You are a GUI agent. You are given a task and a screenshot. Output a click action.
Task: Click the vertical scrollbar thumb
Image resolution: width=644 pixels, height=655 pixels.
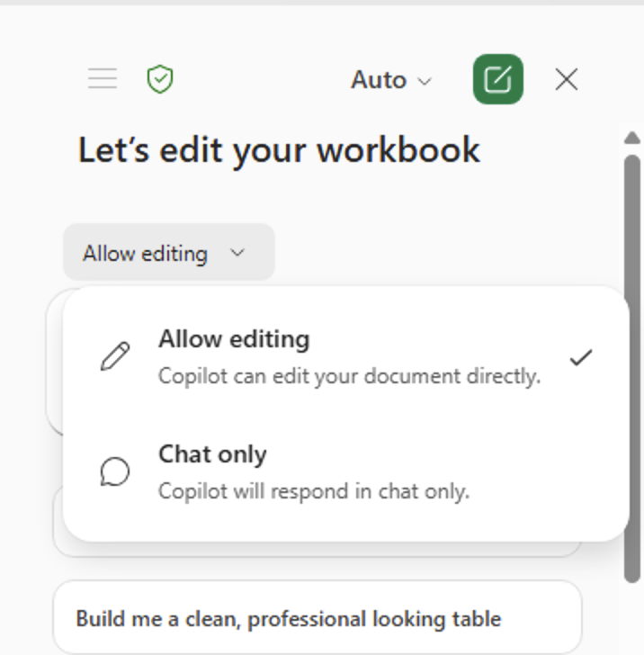pos(632,360)
